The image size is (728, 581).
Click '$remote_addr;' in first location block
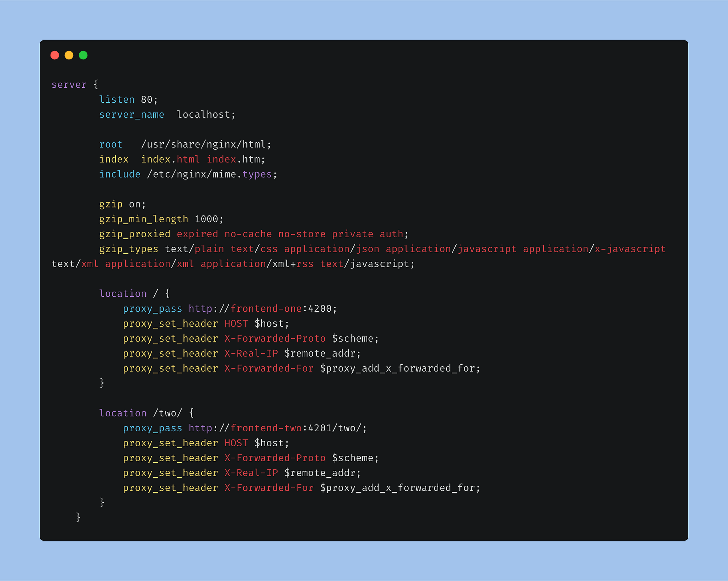pos(322,353)
